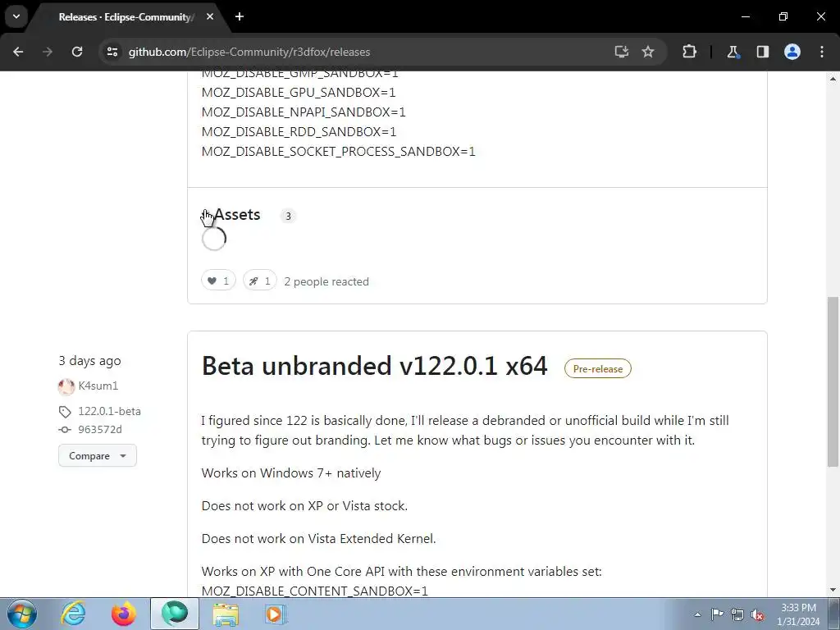This screenshot has height=630, width=840.
Task: Close the Releases · Eclipse-Community tab
Action: (210, 16)
